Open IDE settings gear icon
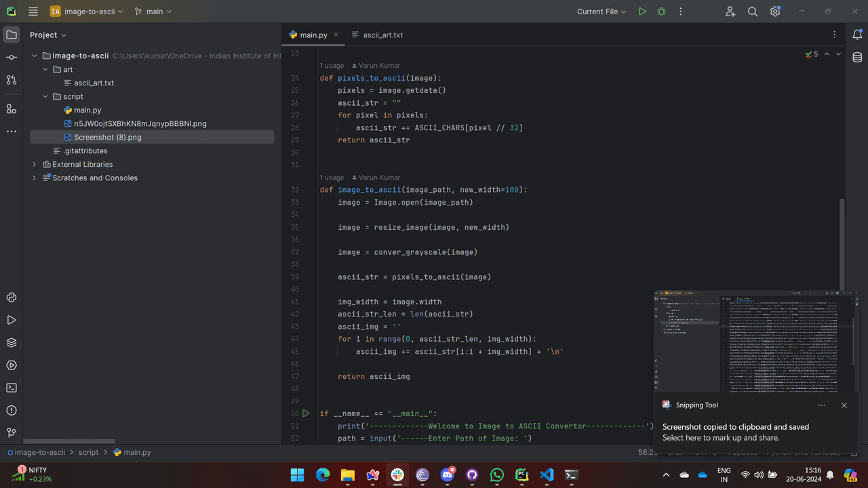868x488 pixels. tap(775, 12)
